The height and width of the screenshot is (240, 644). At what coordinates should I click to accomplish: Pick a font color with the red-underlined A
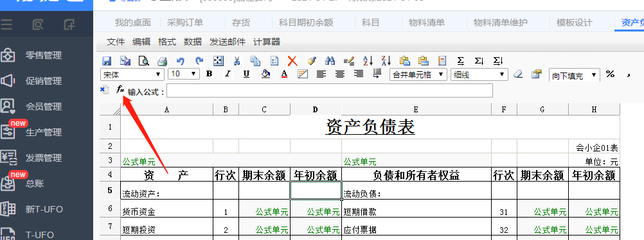pyautogui.click(x=284, y=74)
